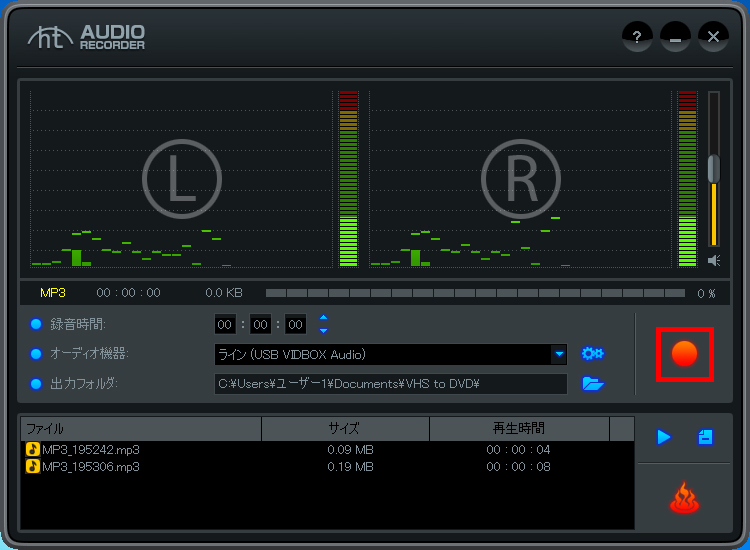
Task: Close the Audio Recorder window
Action: 713,37
